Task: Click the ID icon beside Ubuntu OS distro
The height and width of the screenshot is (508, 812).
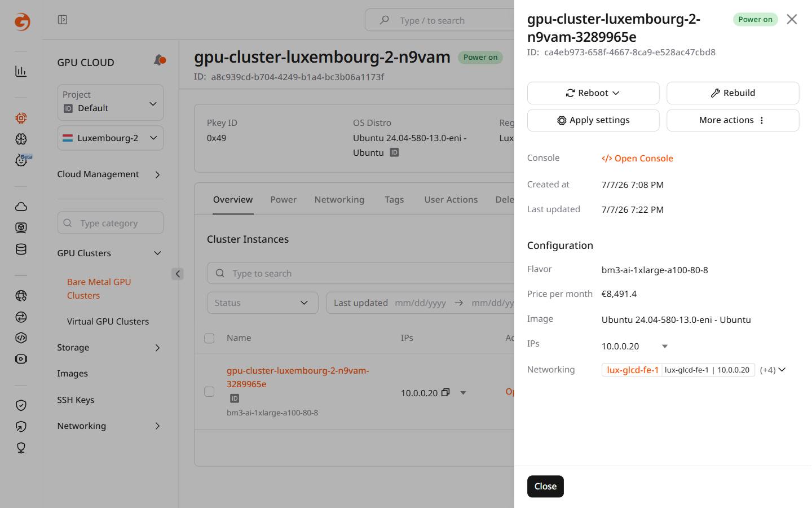Action: coord(394,152)
